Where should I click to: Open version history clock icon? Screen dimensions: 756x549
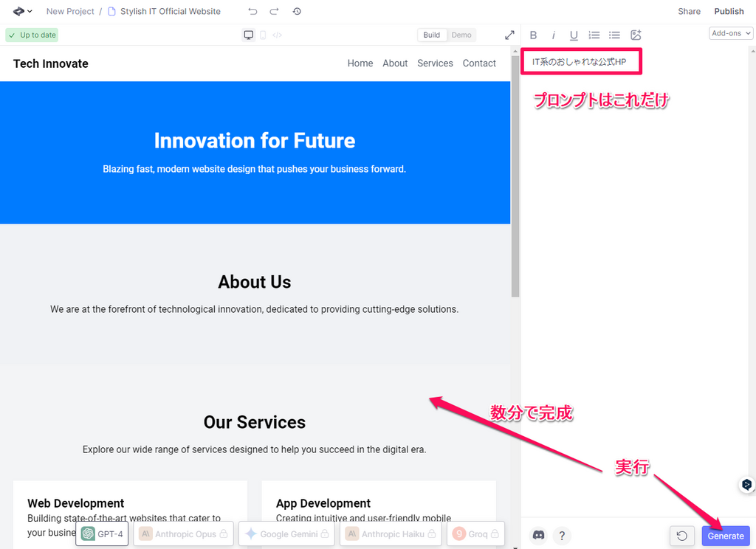[297, 11]
